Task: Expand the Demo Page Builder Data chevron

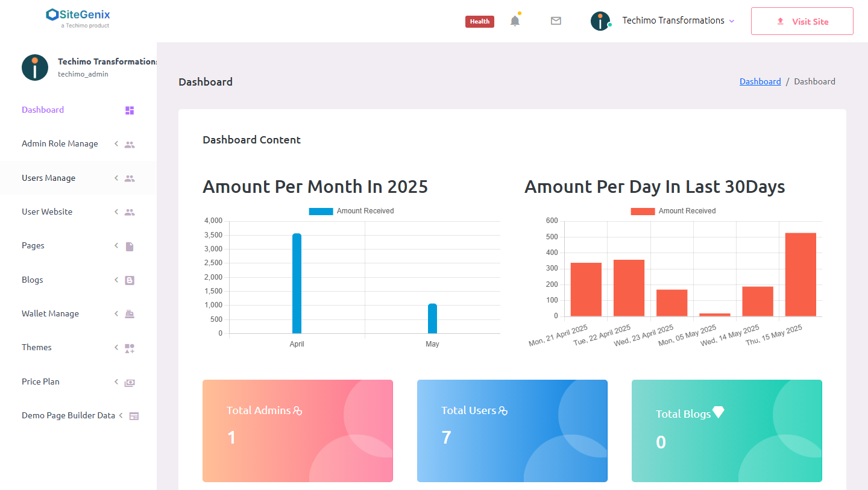Action: [x=121, y=415]
